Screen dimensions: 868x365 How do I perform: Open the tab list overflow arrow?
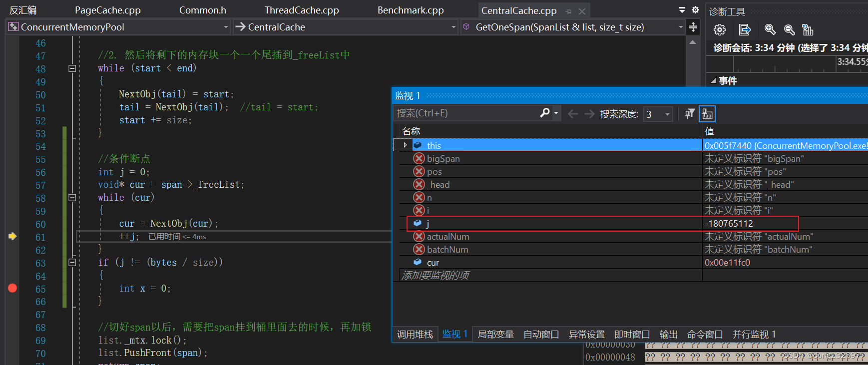(682, 10)
